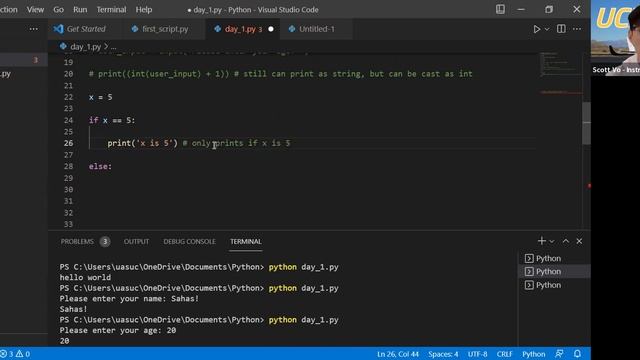
Task: Maximize the panel with the up chevron
Action: [x=566, y=241]
